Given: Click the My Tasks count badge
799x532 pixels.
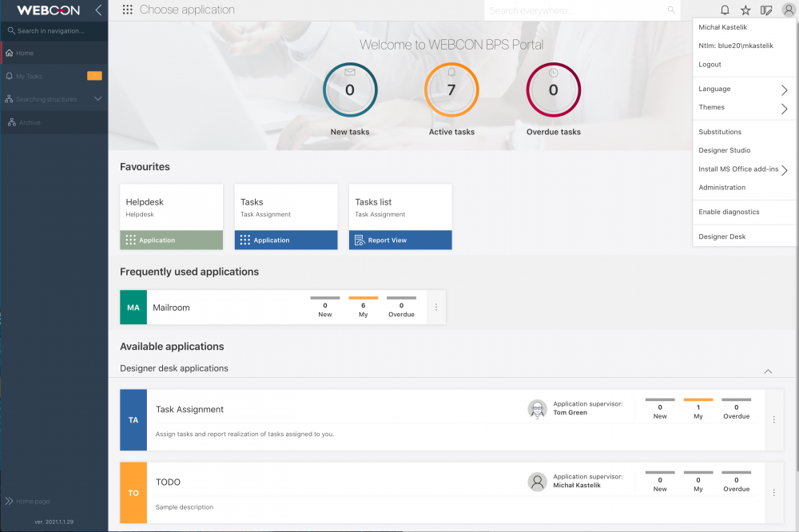Looking at the screenshot, I should click(x=94, y=76).
